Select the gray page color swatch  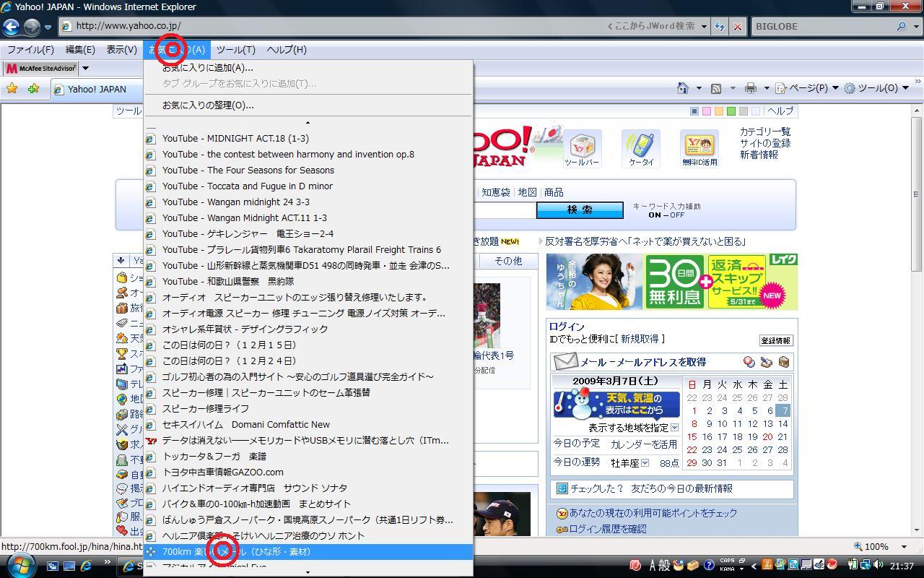coord(744,111)
